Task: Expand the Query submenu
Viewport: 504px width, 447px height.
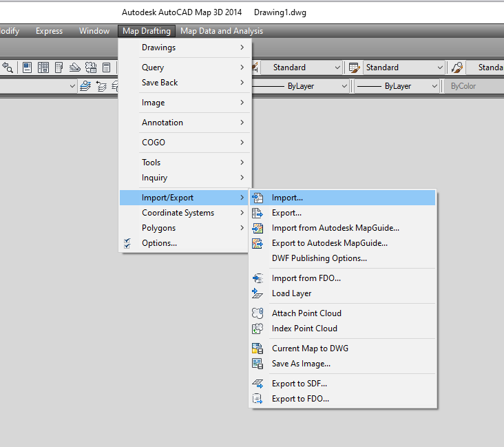Action: pyautogui.click(x=185, y=67)
